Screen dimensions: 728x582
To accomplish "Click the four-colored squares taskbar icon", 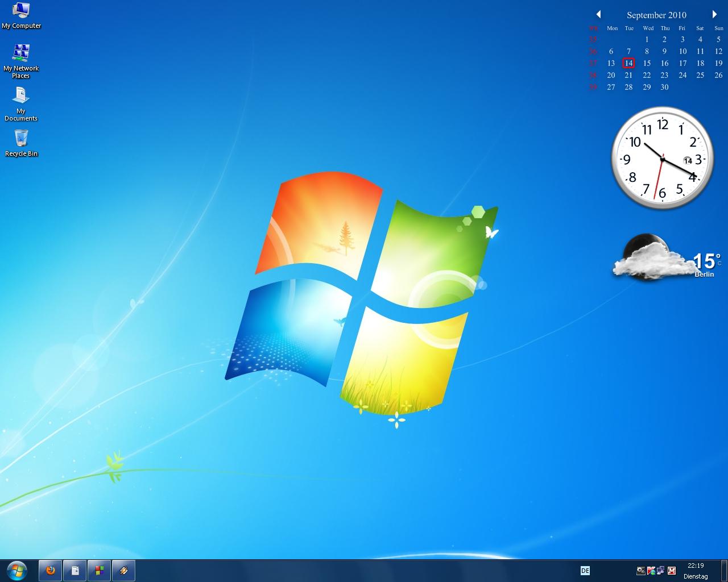I will point(100,570).
